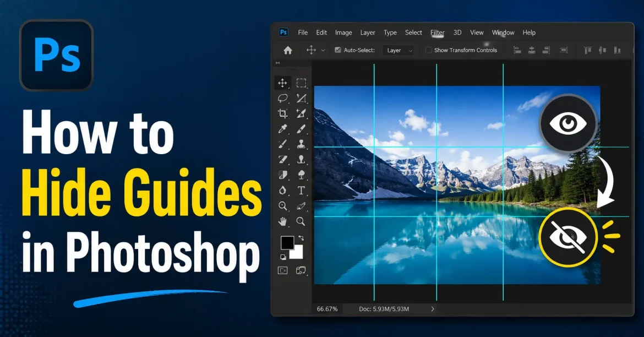Collapse the toolbox using its top double-arrow

[277, 63]
